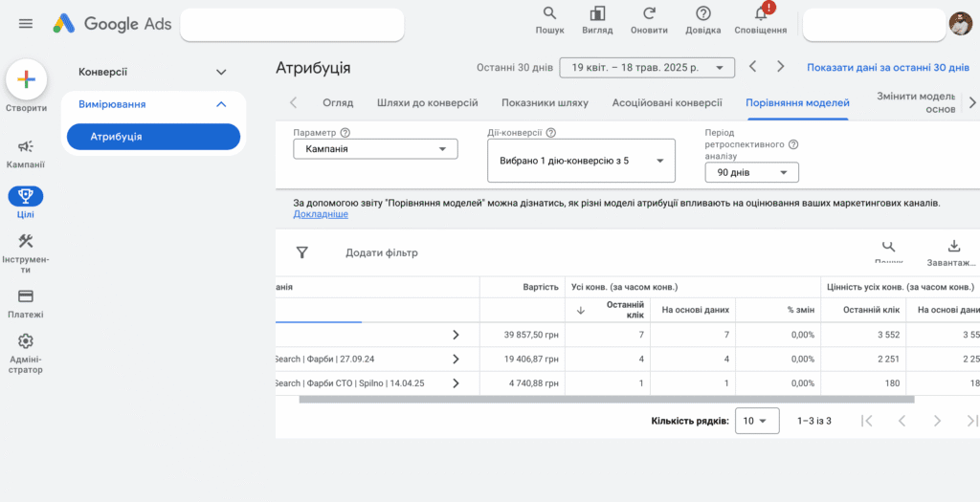The image size is (980, 502).
Task: Click the % змін column header
Action: click(801, 311)
